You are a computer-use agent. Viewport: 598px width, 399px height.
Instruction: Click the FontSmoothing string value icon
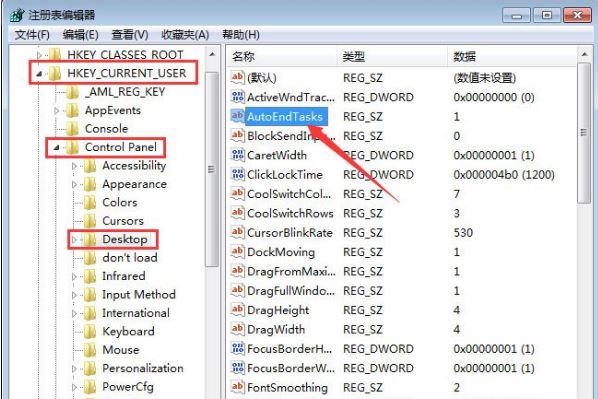pos(238,387)
